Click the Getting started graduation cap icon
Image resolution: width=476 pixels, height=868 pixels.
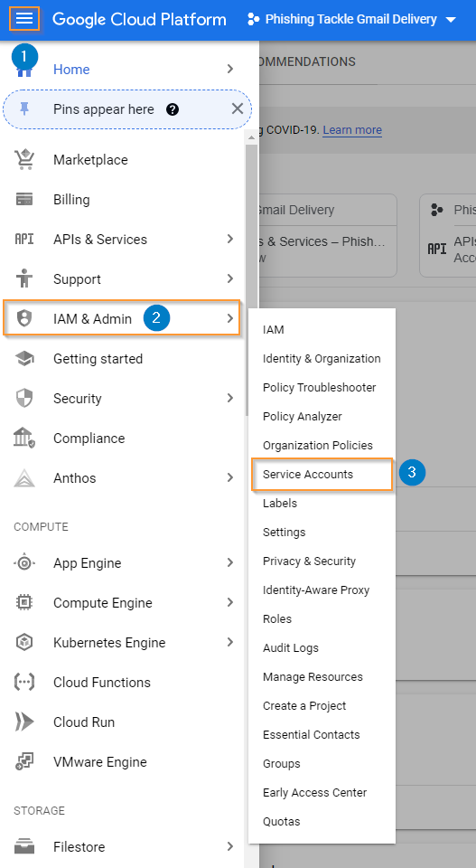coord(24,359)
